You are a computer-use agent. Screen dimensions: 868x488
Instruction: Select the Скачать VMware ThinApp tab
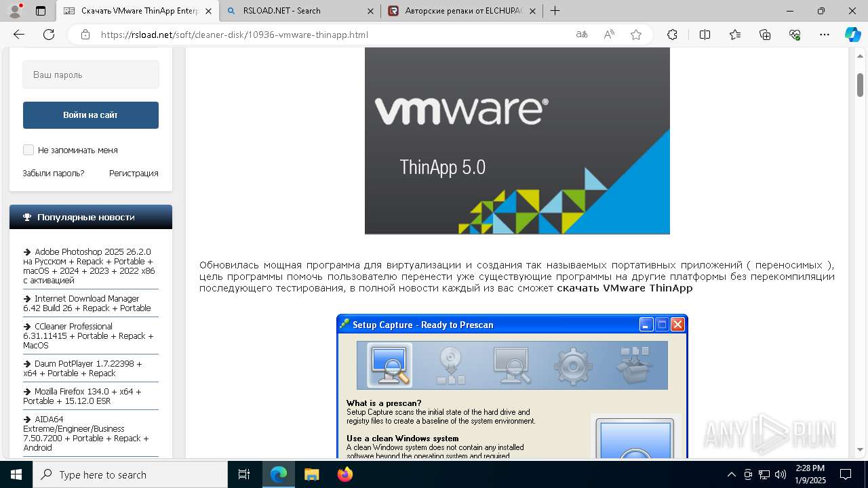(x=138, y=11)
